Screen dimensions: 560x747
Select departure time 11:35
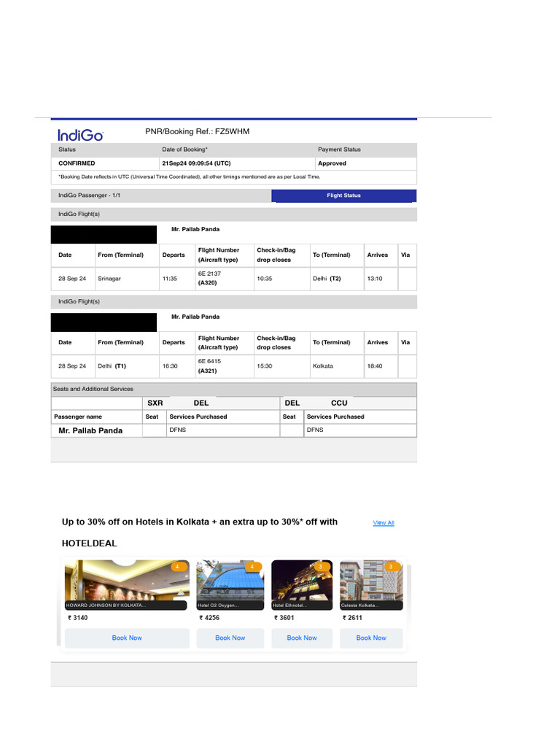(x=169, y=279)
